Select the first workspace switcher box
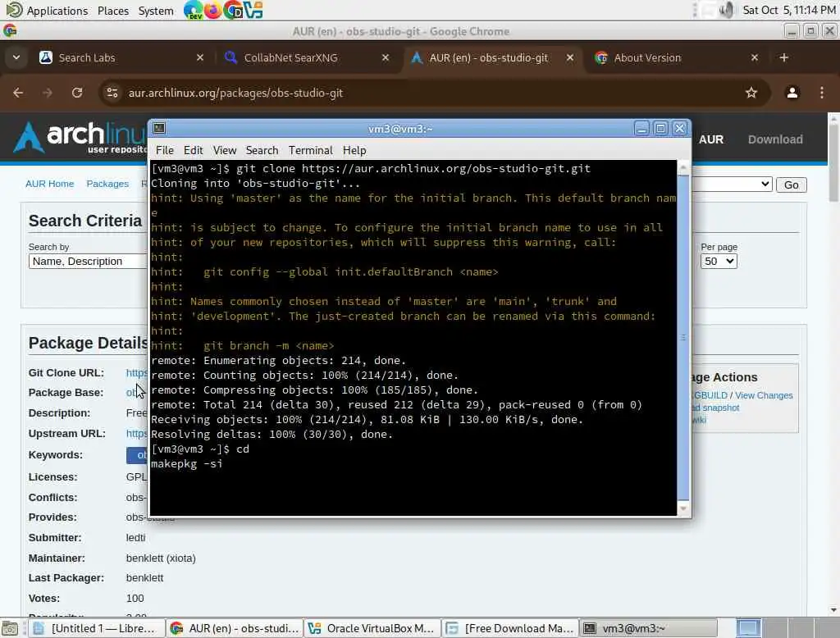Screen dimensions: 840x638 [748, 628]
